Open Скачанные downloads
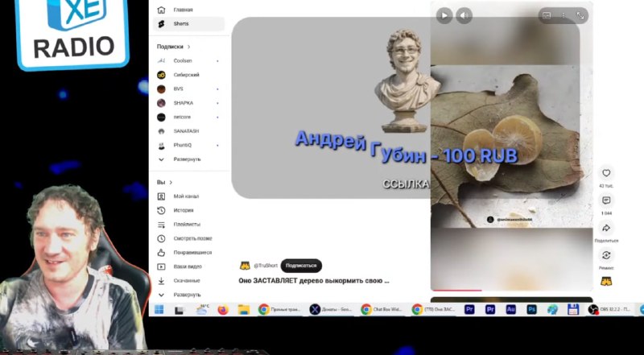644x355 pixels. [189, 281]
